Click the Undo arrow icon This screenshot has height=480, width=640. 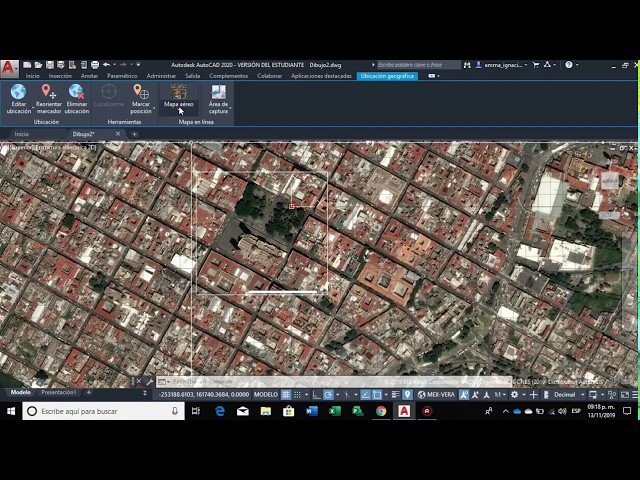(107, 64)
